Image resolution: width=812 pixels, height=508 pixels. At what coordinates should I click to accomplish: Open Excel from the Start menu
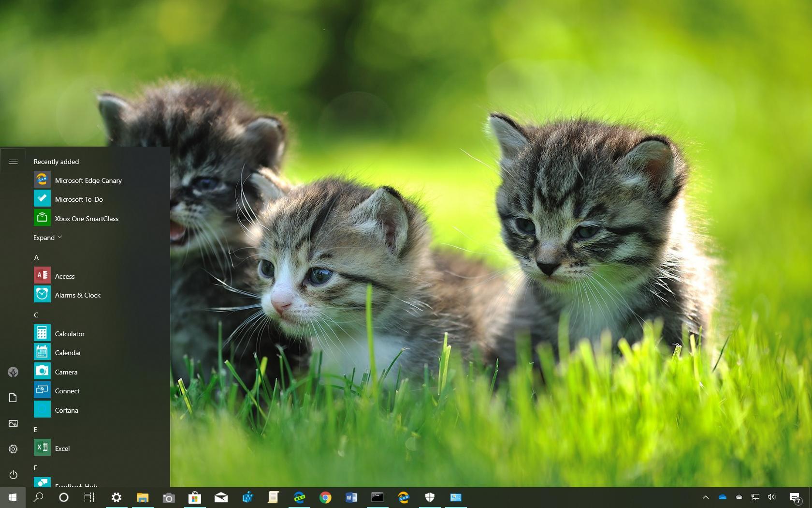point(62,448)
